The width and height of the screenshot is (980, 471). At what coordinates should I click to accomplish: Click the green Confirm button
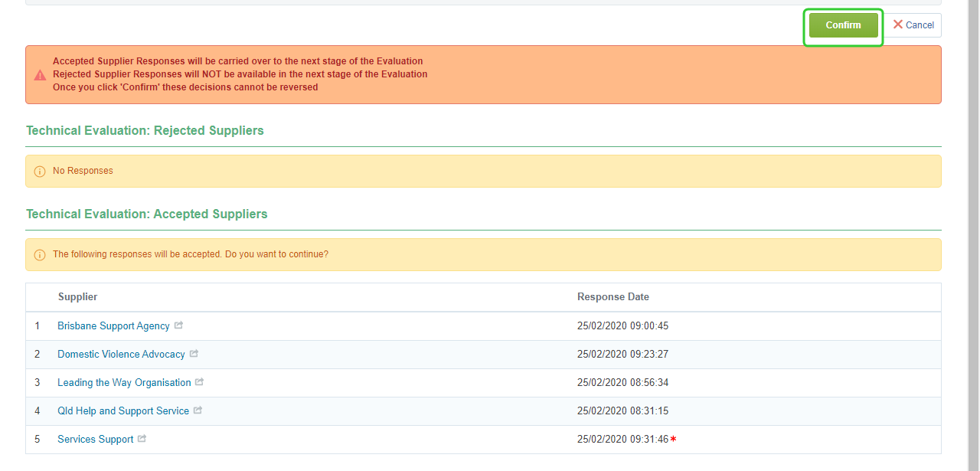point(843,25)
